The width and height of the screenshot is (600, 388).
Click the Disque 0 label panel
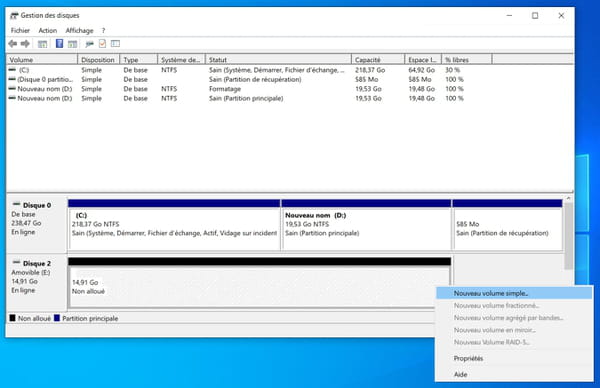point(37,224)
